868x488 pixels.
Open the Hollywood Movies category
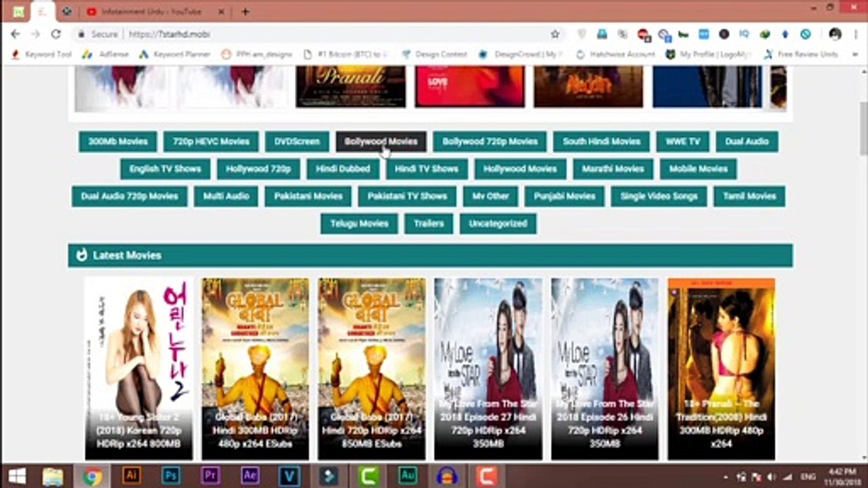tap(520, 169)
